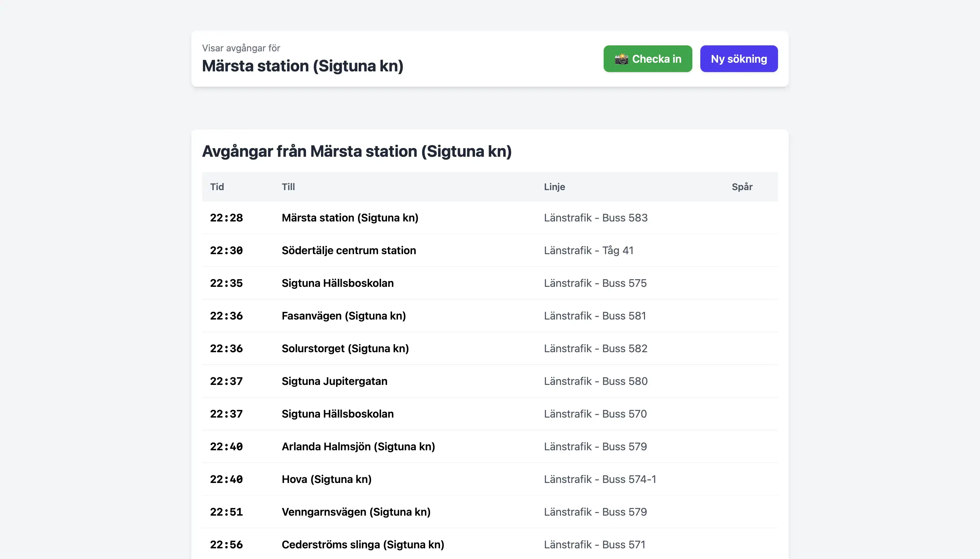Select the Cederströms slinga departure row
This screenshot has height=559, width=980.
click(x=363, y=544)
